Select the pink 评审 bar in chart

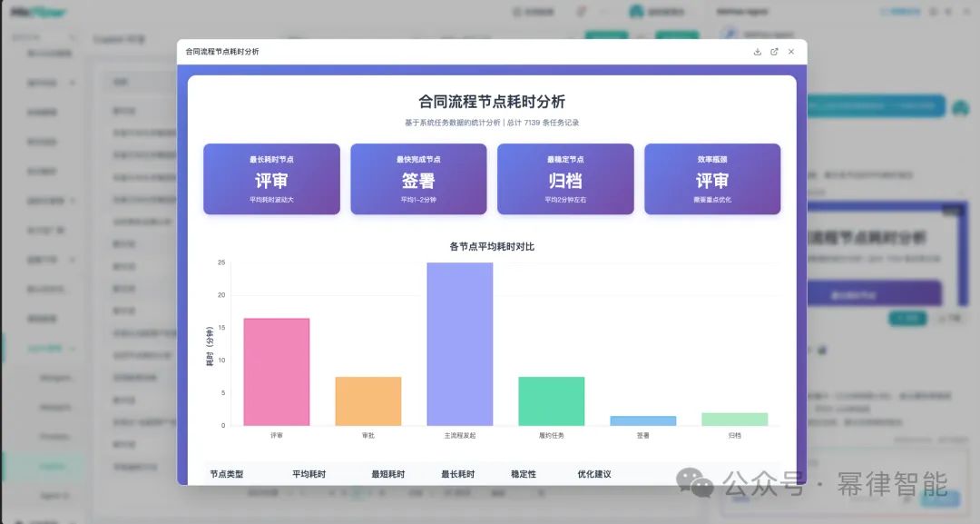277,372
